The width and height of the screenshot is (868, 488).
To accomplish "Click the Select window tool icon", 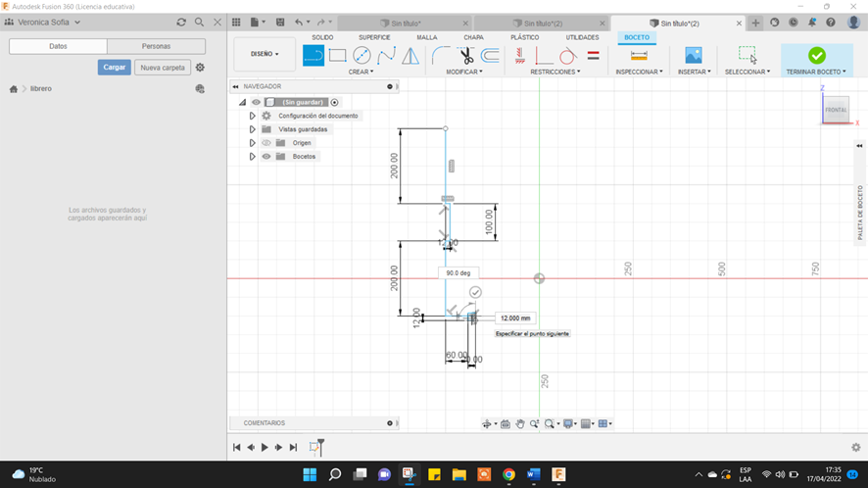I will click(x=747, y=55).
